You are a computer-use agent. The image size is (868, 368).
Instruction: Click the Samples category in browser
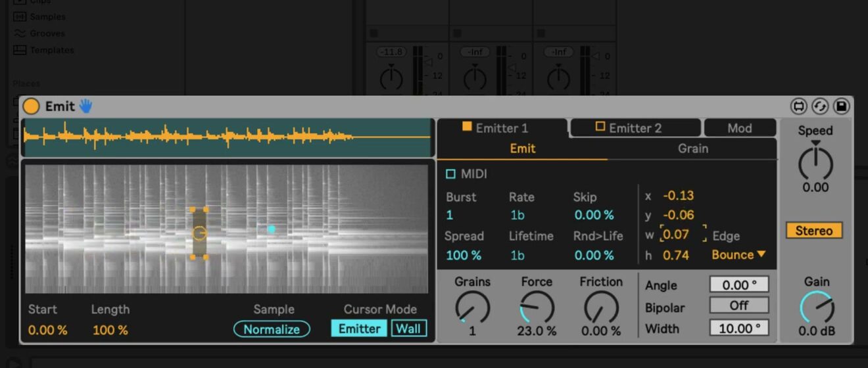(39, 16)
